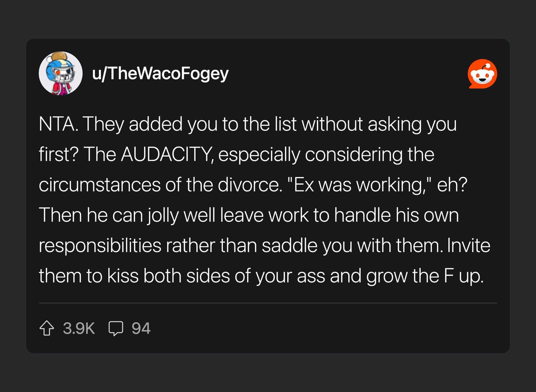Click the phrase "without asking you"
The width and height of the screenshot is (536, 392).
coord(379,124)
